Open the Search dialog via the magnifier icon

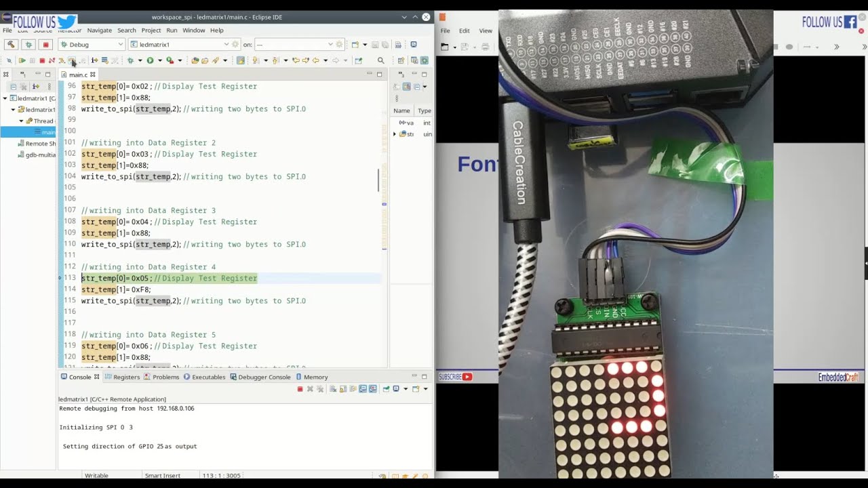380,60
